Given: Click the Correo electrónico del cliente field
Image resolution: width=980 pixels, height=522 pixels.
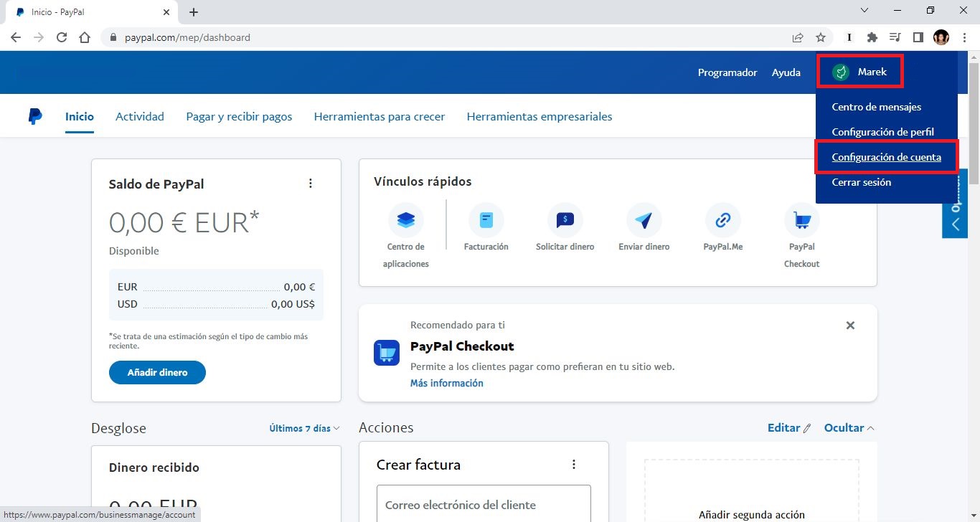Looking at the screenshot, I should coord(484,504).
